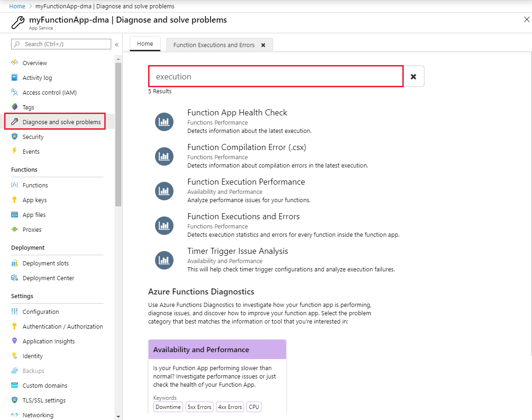Select the Overview icon in the sidebar
532x420 pixels.
[15, 63]
